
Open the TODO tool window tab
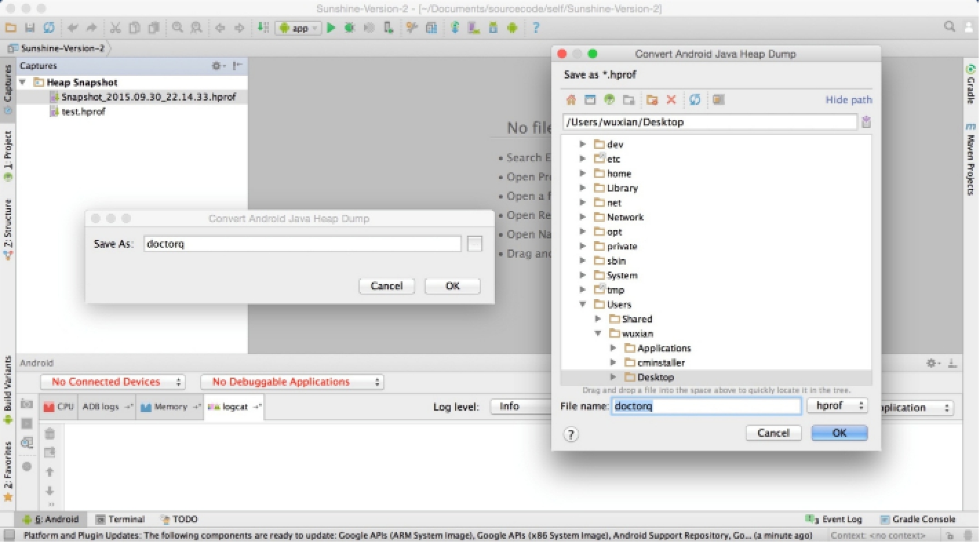(178, 520)
